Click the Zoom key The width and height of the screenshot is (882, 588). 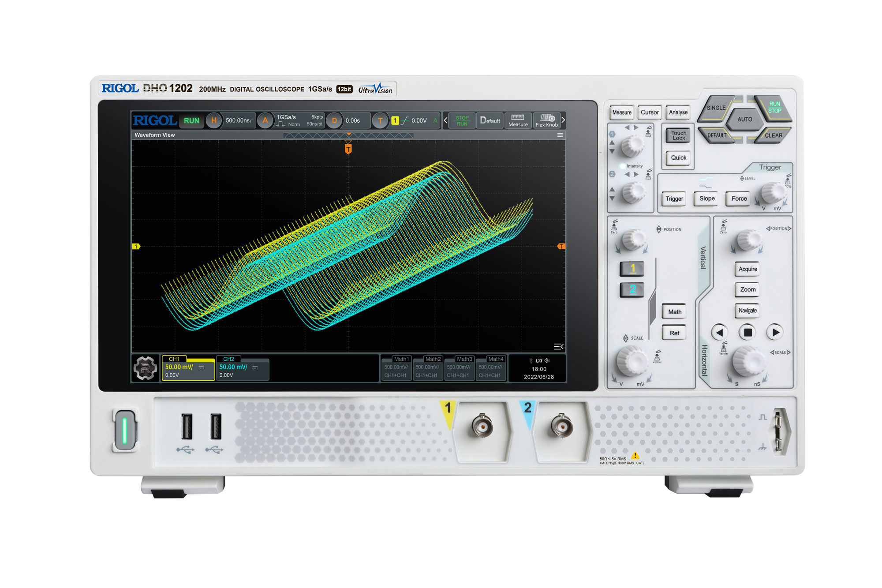pyautogui.click(x=747, y=290)
